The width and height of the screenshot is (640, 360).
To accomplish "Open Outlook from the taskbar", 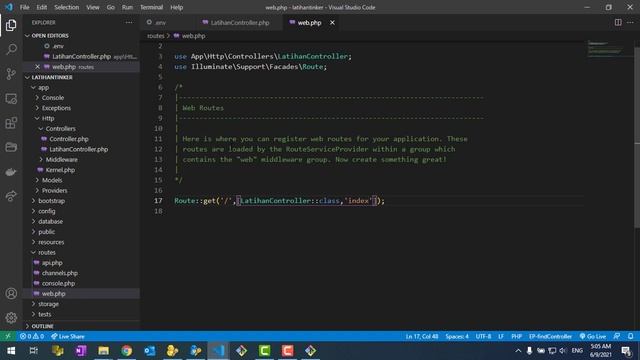I will tap(149, 351).
